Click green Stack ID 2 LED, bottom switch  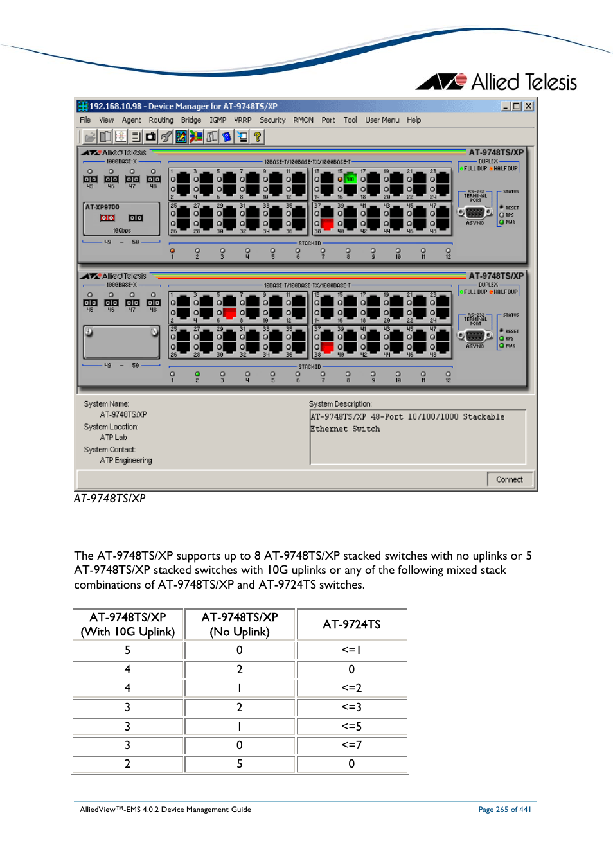pos(197,374)
